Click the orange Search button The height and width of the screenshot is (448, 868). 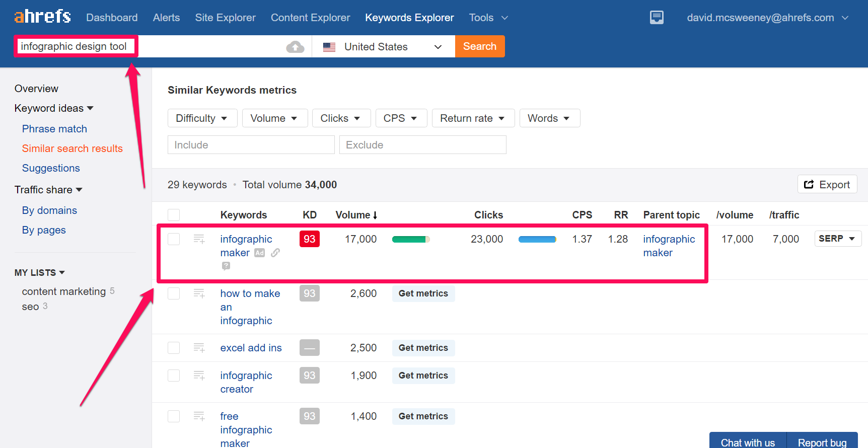(x=480, y=46)
